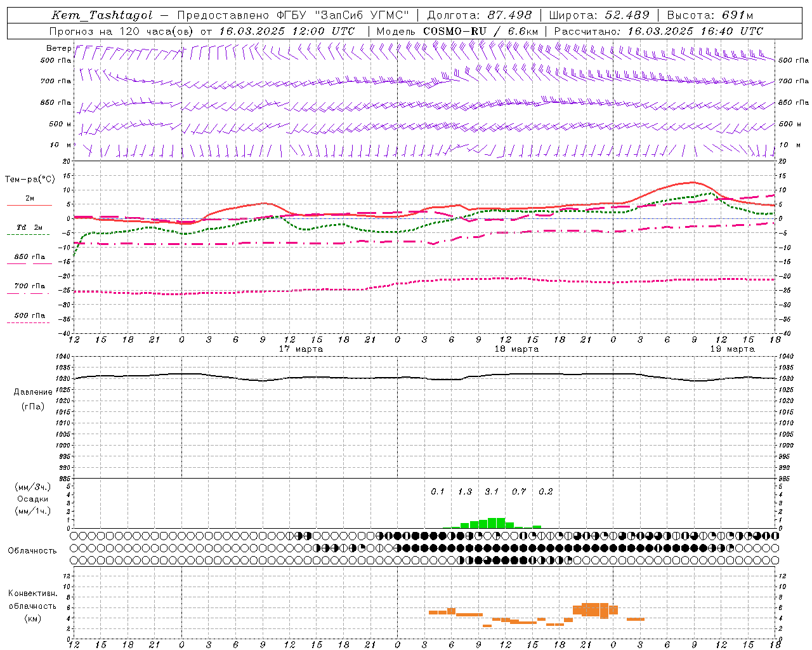The height and width of the screenshot is (650, 812).
Task: Select the forecast start time 16.03.2025 12:00 UTC
Action: [x=287, y=31]
